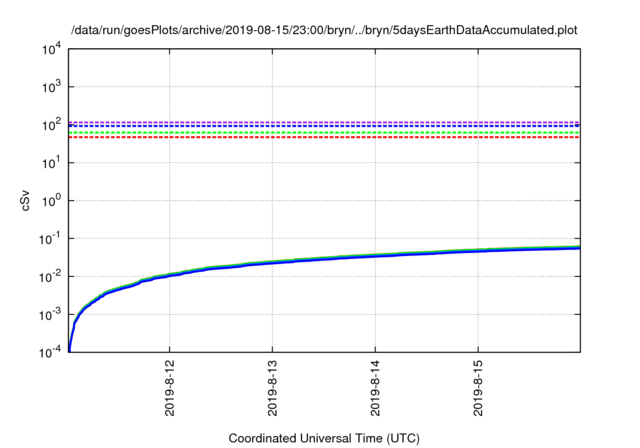The image size is (640, 448).
Task: Click the 2019-8-13 date tick label
Action: pos(272,388)
